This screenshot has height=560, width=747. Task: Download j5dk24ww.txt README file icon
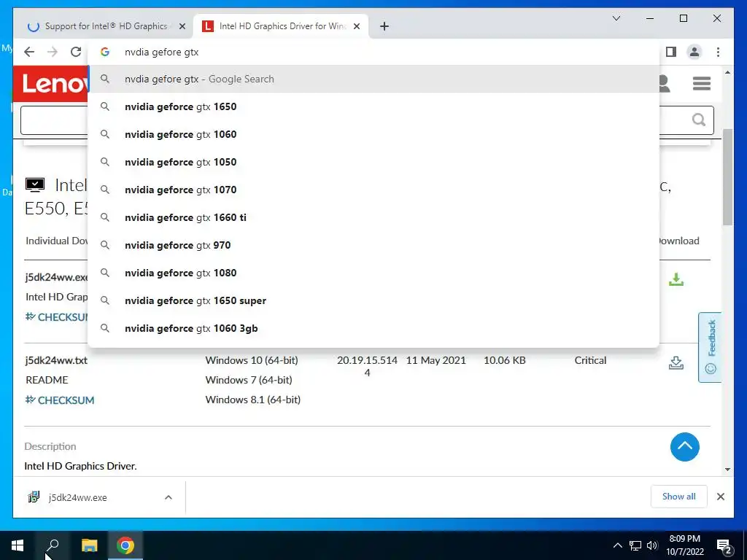tap(676, 363)
